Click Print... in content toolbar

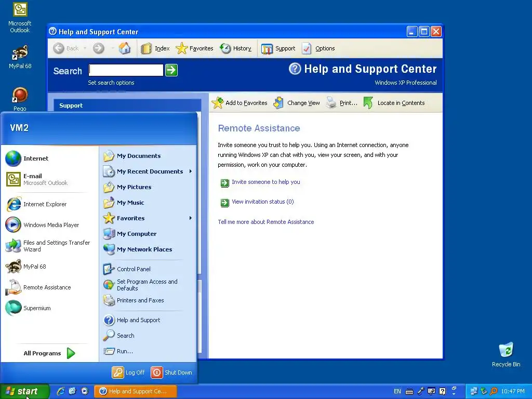coord(341,103)
